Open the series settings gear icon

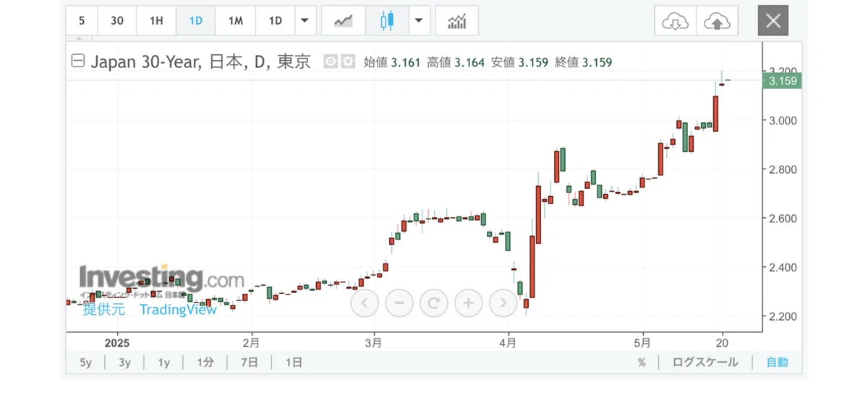click(x=348, y=62)
